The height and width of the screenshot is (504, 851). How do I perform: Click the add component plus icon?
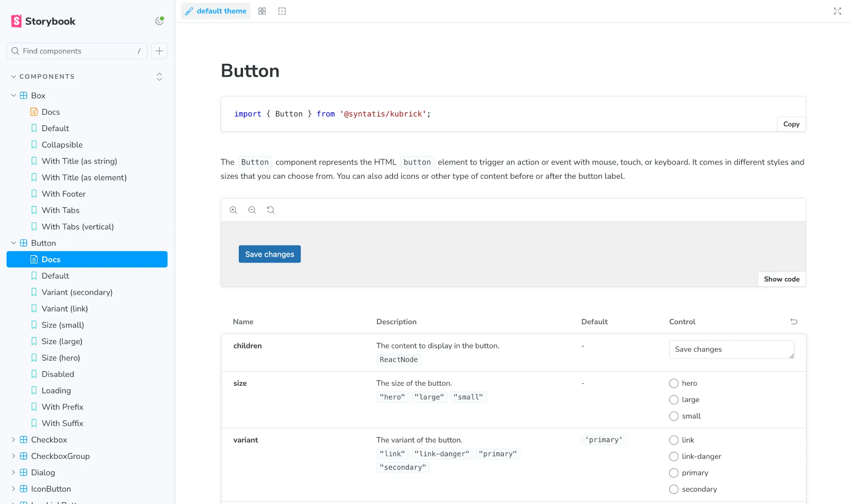[x=159, y=51]
